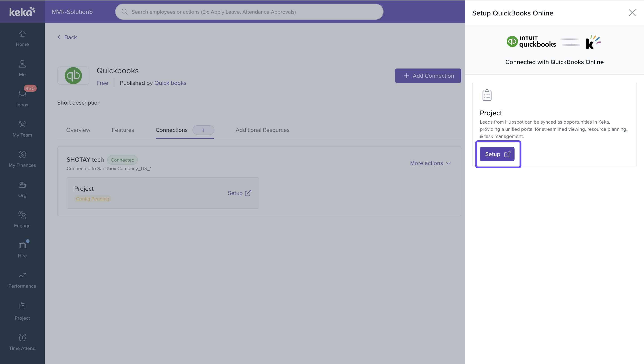Click the Add Connection button
The image size is (644, 364).
pos(428,76)
